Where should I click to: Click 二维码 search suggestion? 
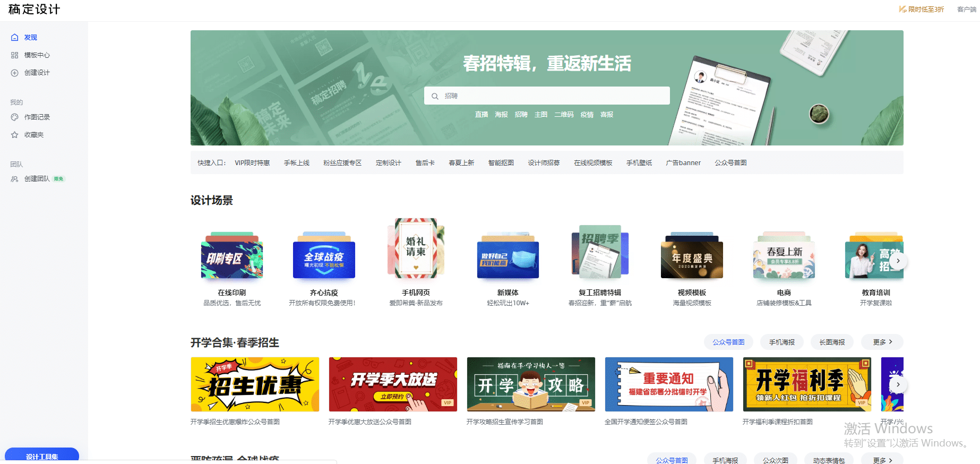(564, 115)
